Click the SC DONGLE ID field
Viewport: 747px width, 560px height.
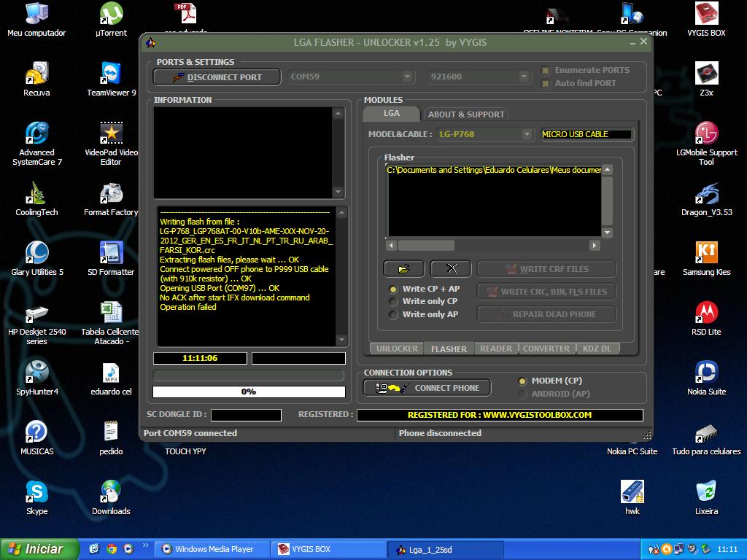pyautogui.click(x=247, y=415)
